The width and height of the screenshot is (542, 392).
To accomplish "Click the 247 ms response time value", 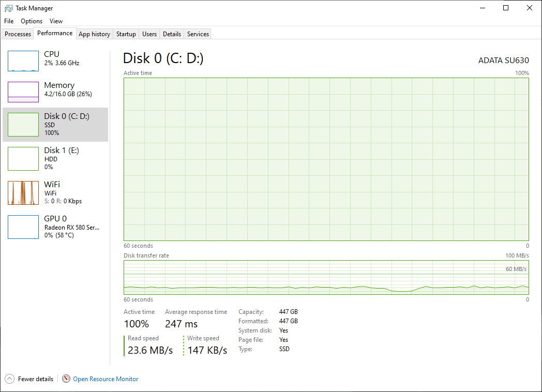I will coord(181,324).
